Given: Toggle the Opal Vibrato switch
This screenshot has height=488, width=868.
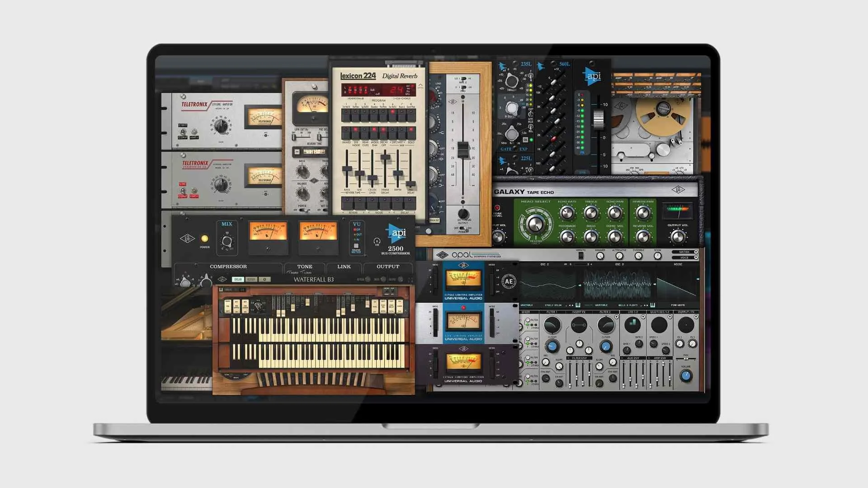Looking at the screenshot, I should click(581, 256).
